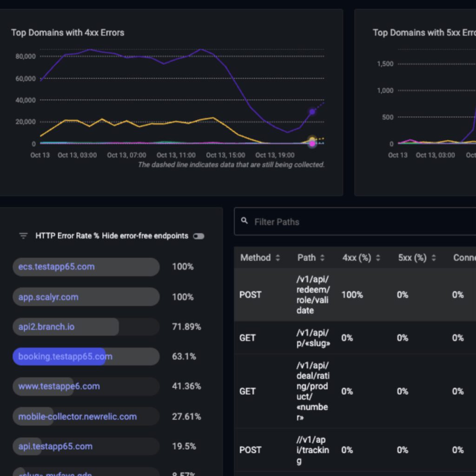Click the highlighted data point on the 4xx chart

312,112
